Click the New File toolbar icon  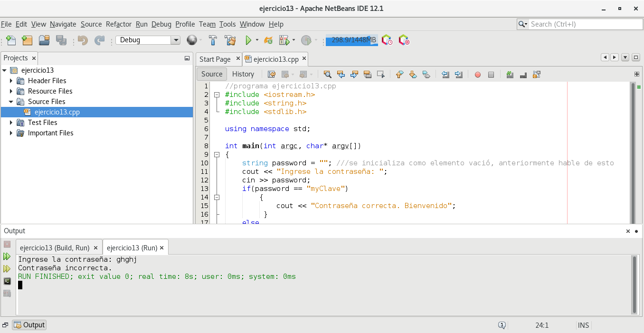point(10,40)
